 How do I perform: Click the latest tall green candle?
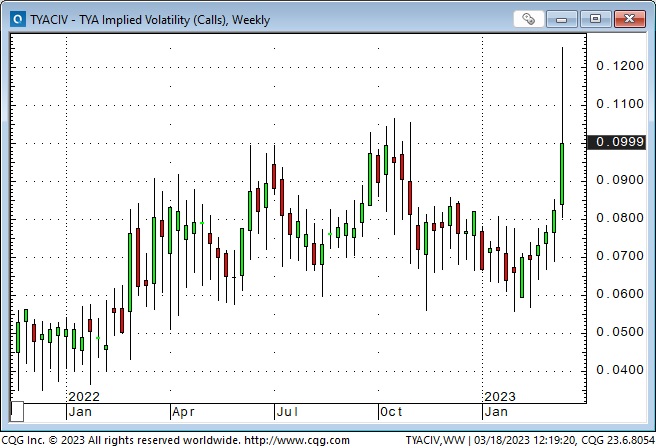coord(562,174)
